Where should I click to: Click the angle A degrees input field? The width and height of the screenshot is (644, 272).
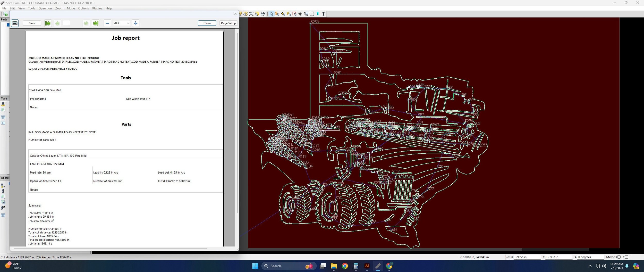590,257
